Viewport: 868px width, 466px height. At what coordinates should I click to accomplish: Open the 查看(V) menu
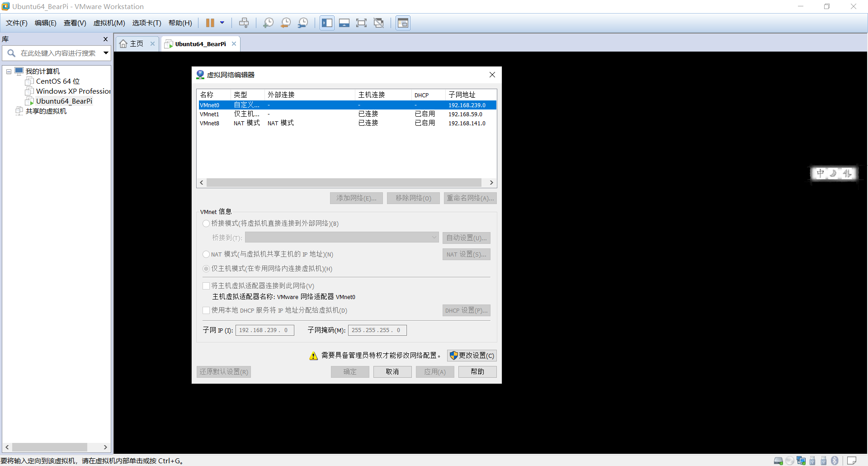pyautogui.click(x=75, y=23)
